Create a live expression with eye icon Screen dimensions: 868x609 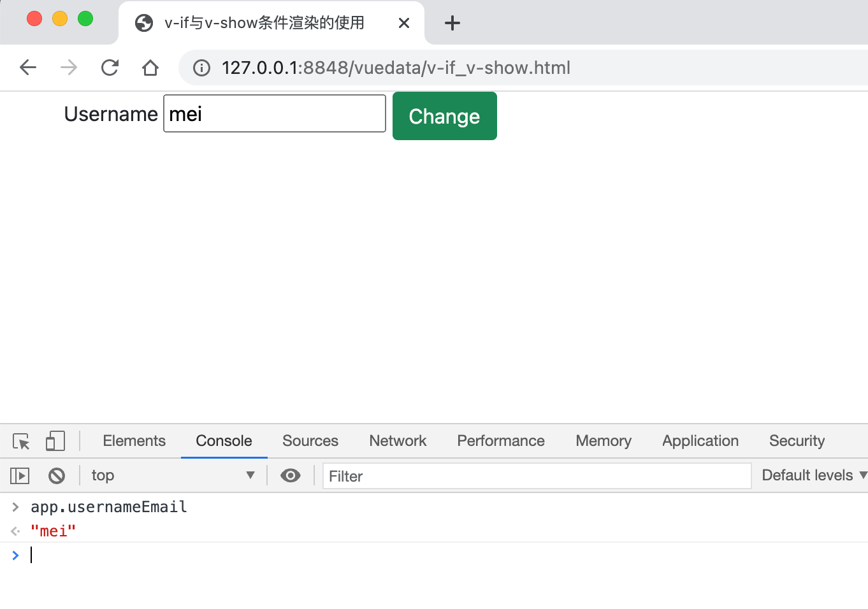click(x=291, y=476)
